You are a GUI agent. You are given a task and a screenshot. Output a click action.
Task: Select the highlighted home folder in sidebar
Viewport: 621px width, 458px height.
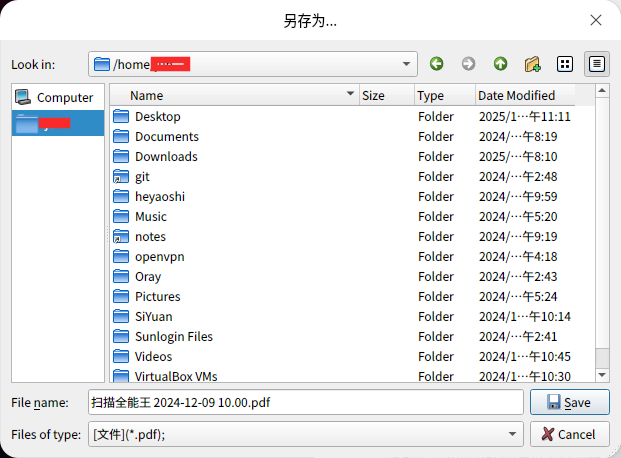tap(58, 123)
